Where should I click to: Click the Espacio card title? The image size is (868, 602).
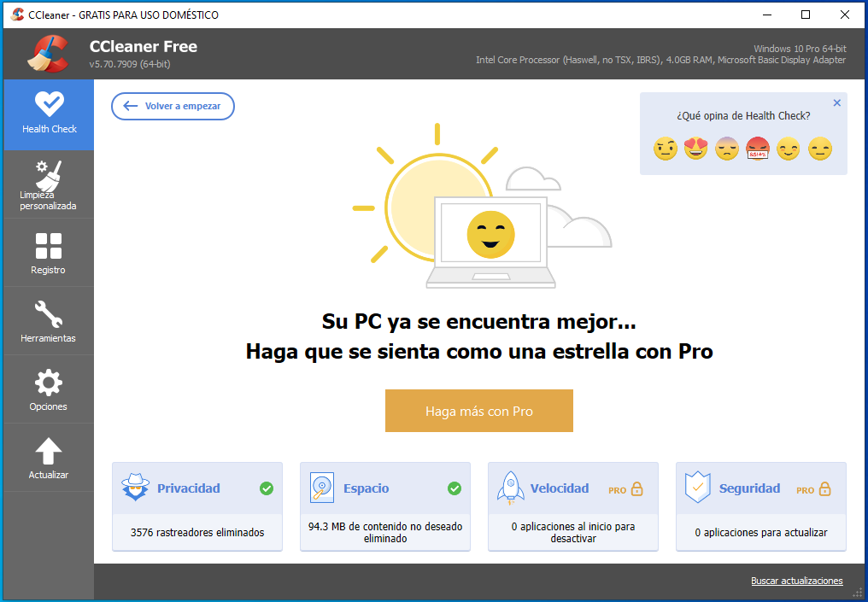[366, 488]
